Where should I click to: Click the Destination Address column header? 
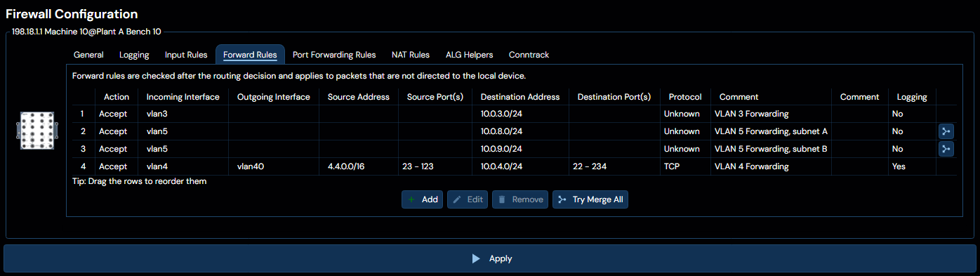520,97
